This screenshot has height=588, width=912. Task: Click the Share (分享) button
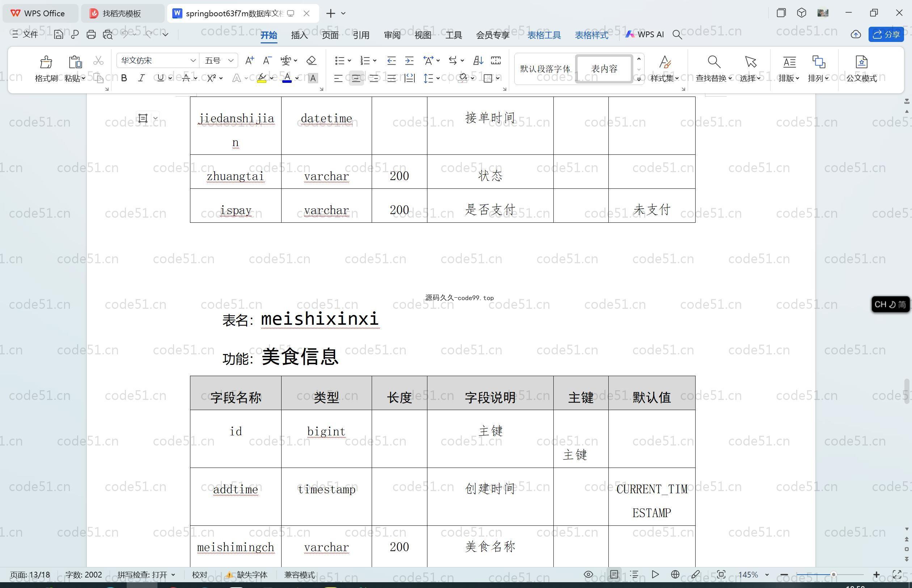[x=886, y=34]
